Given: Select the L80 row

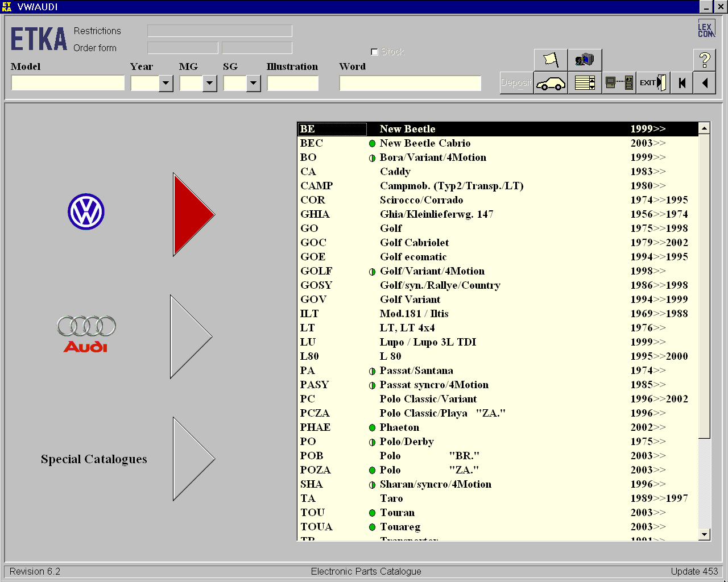Looking at the screenshot, I should tap(498, 356).
